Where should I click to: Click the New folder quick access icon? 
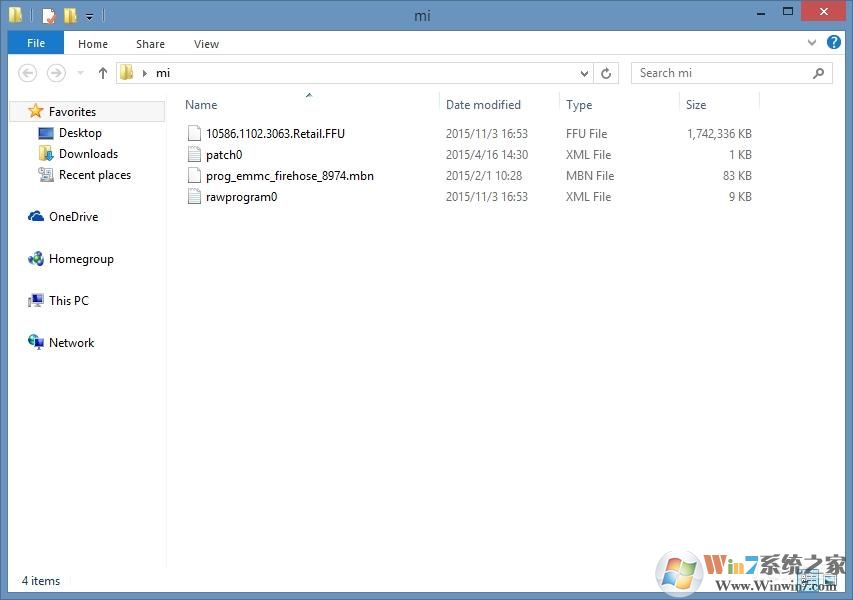tap(70, 15)
